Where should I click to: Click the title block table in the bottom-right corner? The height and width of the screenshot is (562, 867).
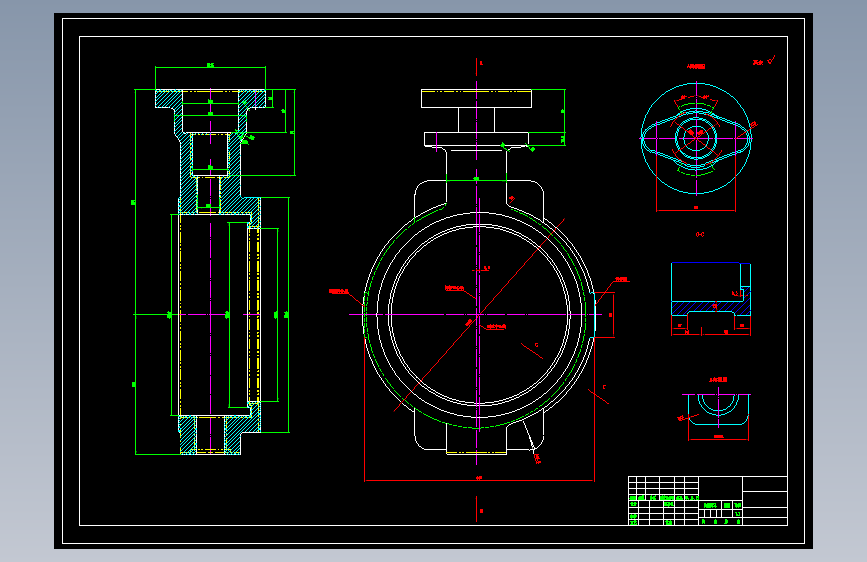click(708, 501)
